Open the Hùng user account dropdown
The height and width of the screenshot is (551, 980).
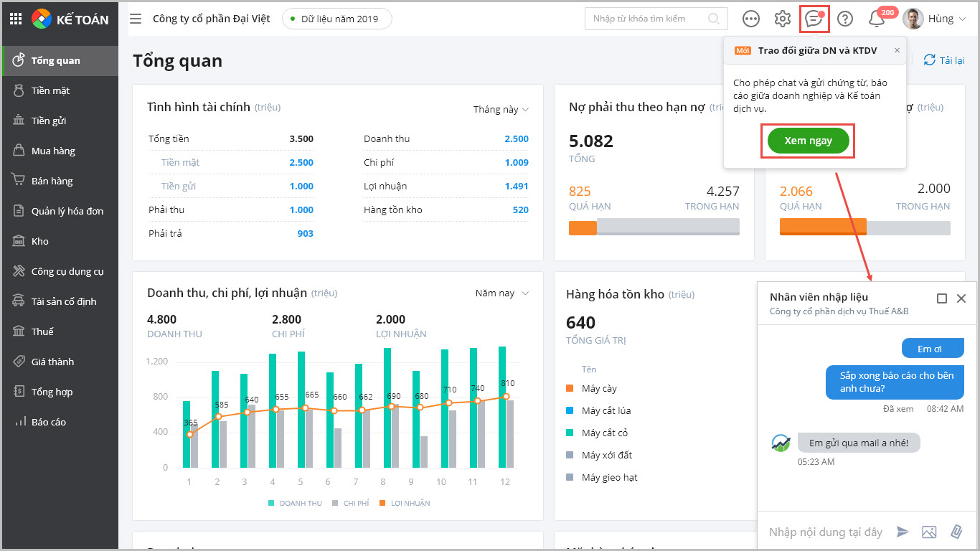tap(935, 19)
